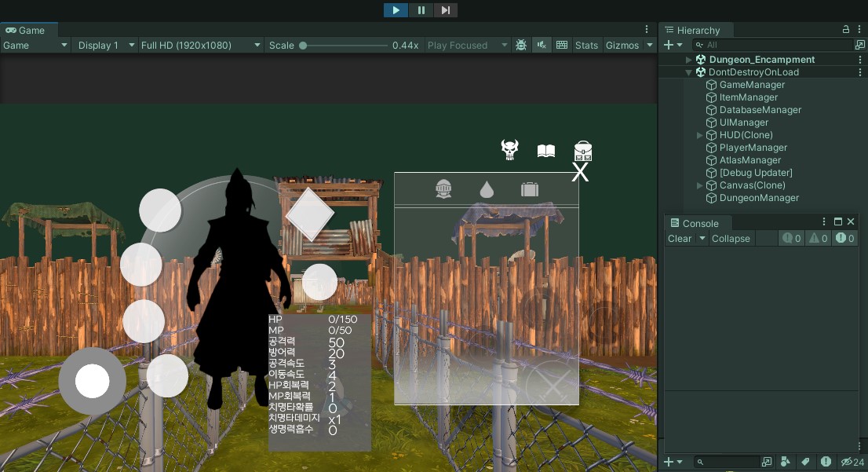Select GameManager in the Hierarchy
Image resolution: width=868 pixels, height=472 pixels.
[752, 85]
